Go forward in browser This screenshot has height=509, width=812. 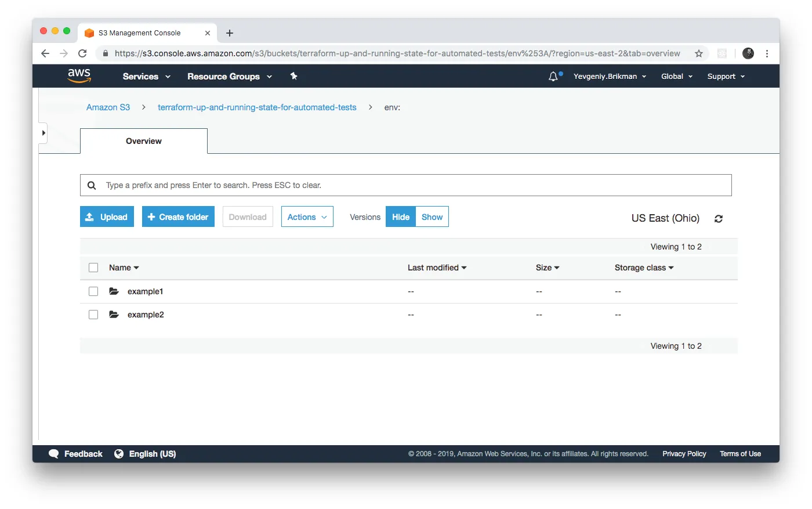[64, 53]
